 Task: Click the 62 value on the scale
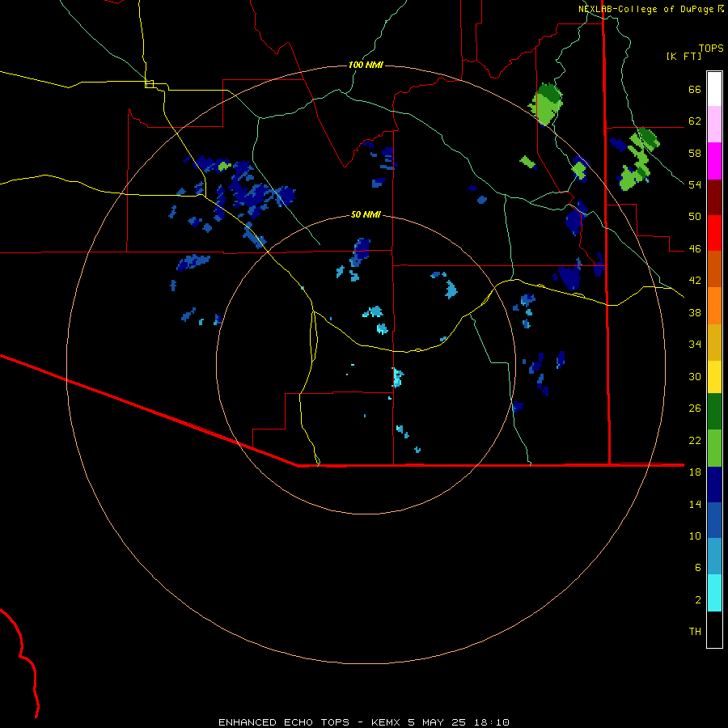pos(695,121)
